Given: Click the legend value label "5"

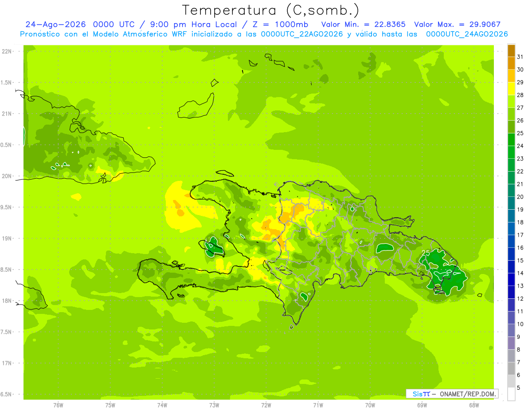Looking at the screenshot, I should click(x=518, y=388).
